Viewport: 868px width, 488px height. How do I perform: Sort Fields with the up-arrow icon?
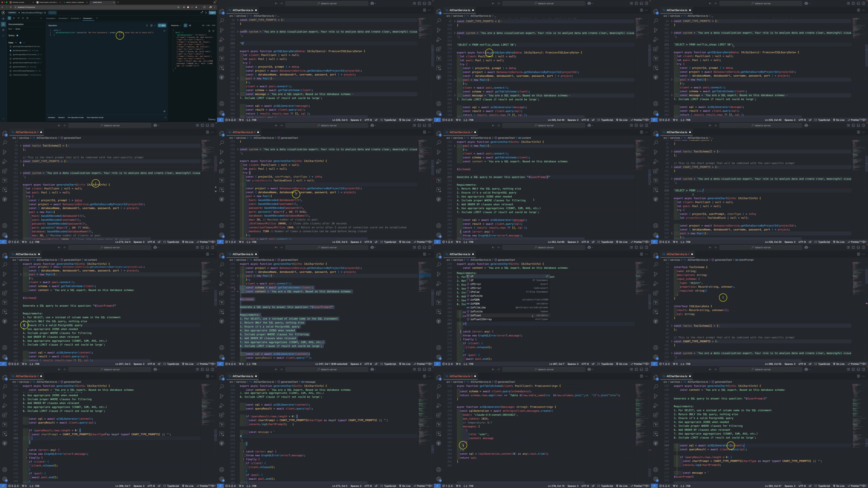point(16,43)
